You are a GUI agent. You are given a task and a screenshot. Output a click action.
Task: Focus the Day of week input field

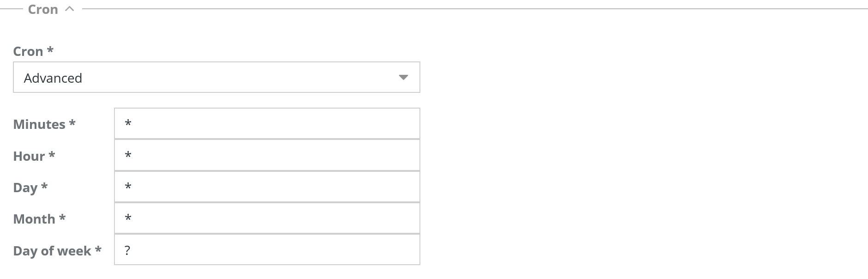(267, 250)
